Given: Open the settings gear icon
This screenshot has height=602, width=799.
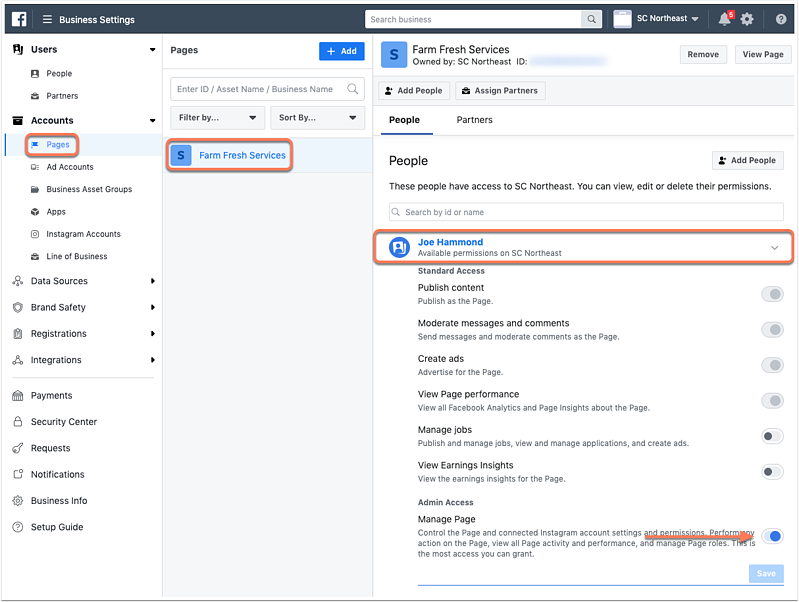Looking at the screenshot, I should (747, 19).
